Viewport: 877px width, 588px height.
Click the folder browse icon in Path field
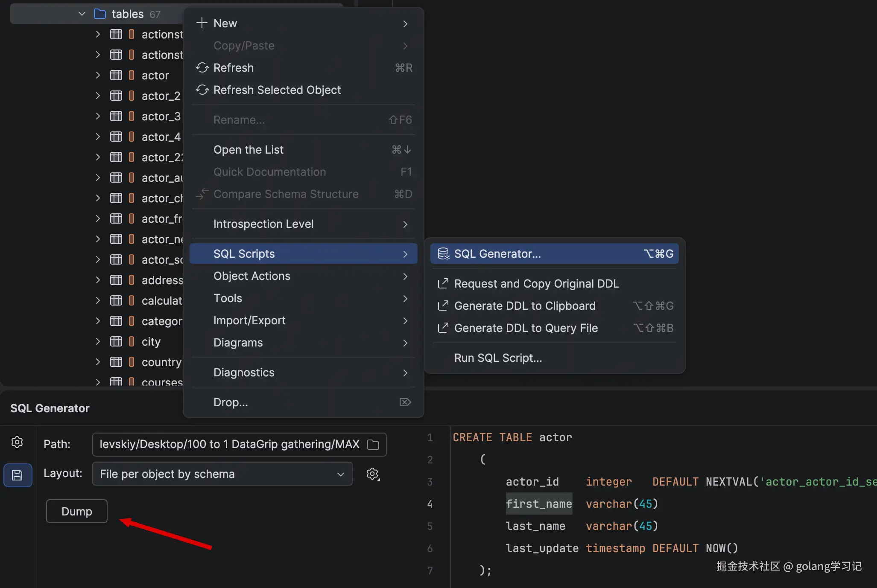[x=373, y=445]
